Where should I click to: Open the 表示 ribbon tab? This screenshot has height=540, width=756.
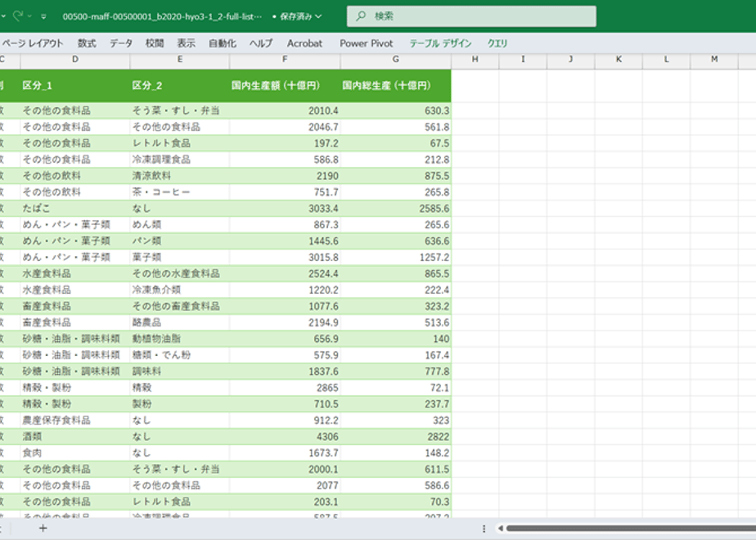click(186, 43)
